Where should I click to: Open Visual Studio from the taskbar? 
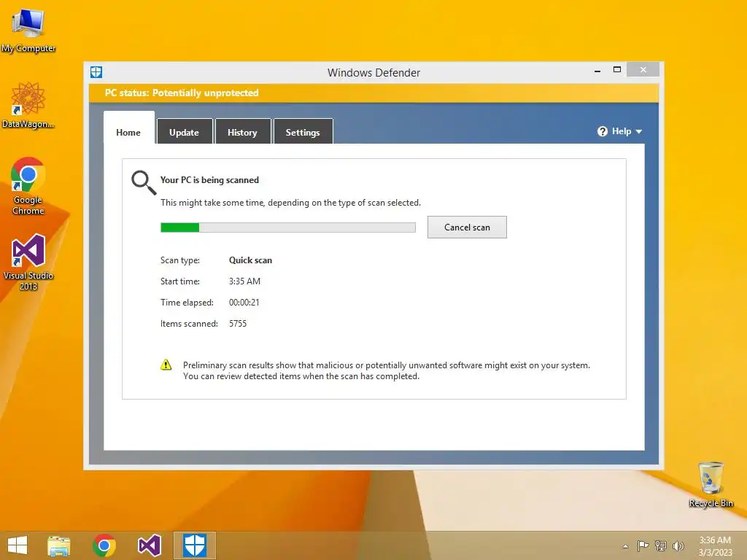[149, 545]
